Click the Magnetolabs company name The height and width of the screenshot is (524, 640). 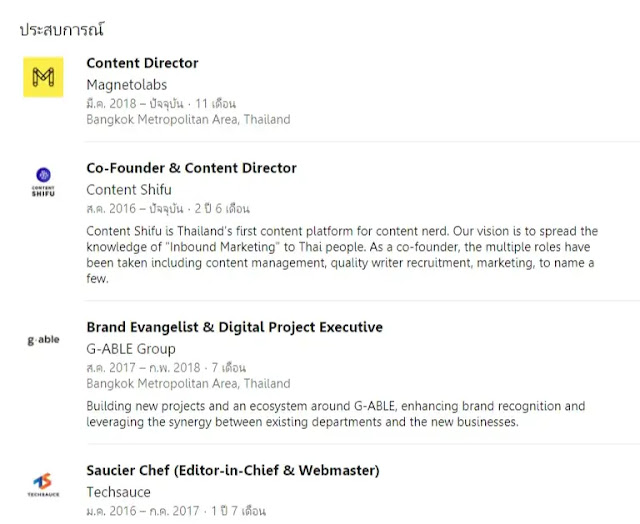[127, 84]
